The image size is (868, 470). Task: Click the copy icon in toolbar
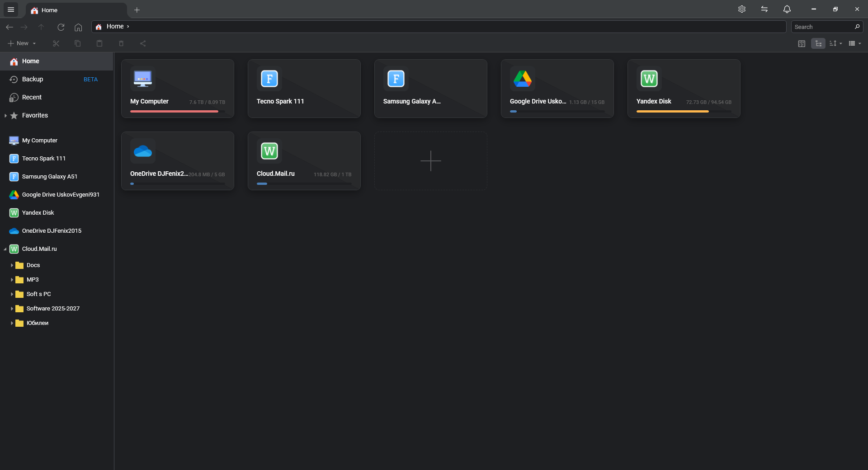coord(78,43)
